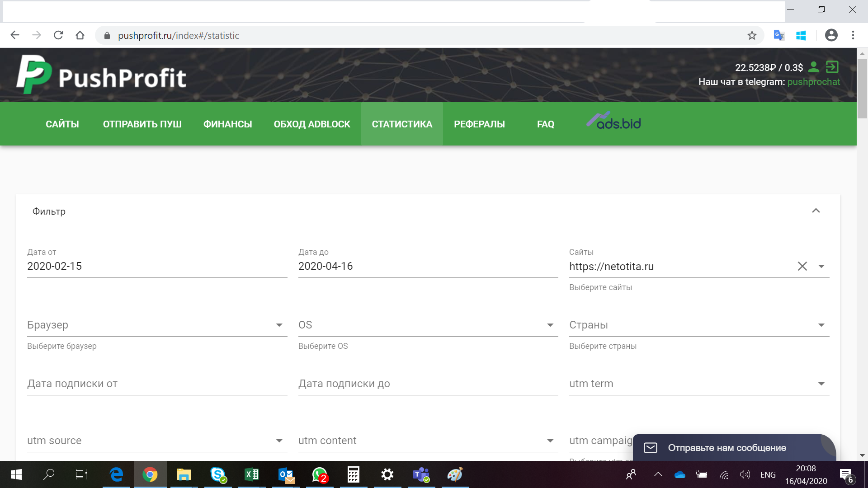Go to the ФИНАНСЫ menu
Viewport: 868px width, 488px height.
pyautogui.click(x=227, y=124)
